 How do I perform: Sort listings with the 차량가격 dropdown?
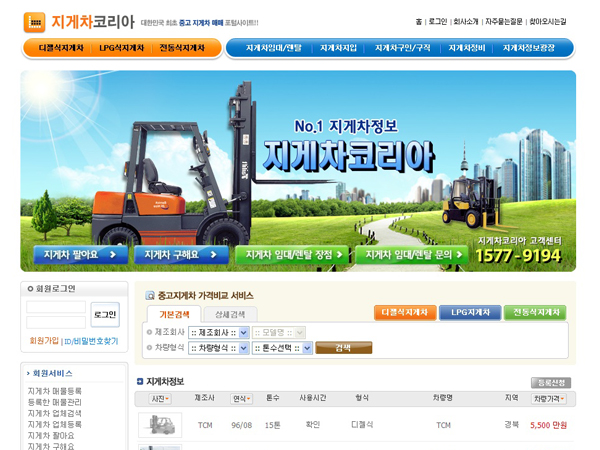[550, 399]
